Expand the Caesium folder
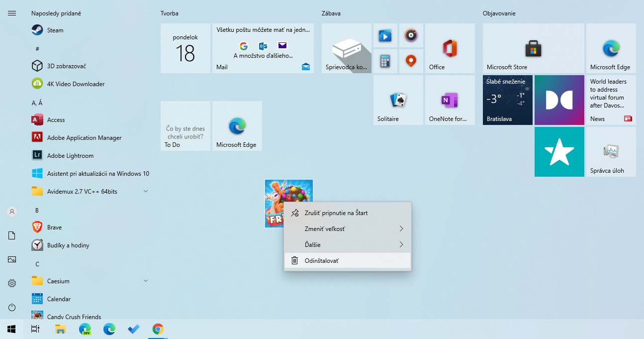 (90, 281)
